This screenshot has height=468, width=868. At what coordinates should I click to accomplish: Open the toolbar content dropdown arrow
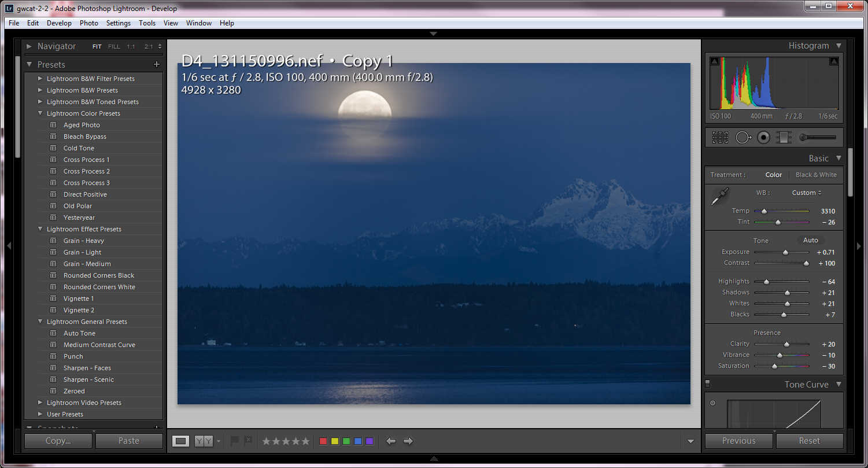point(690,441)
